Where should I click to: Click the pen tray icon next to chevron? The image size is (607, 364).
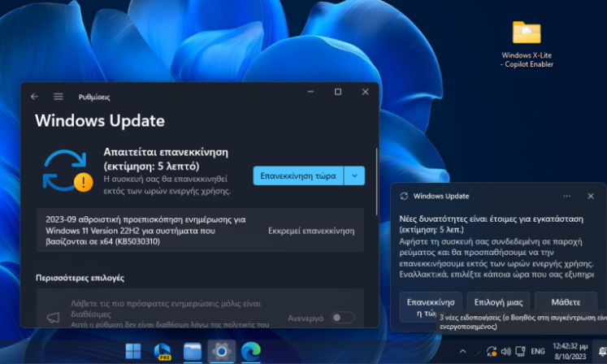477,352
